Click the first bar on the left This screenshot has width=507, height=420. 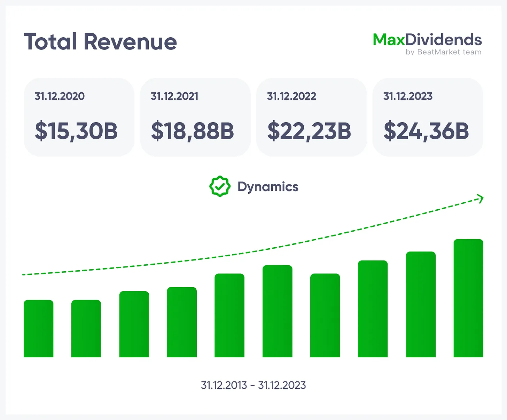38,328
